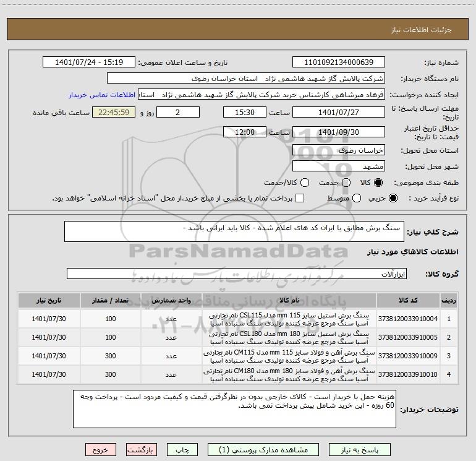Click the 'شماره نیاز' number field

pyautogui.click(x=338, y=62)
